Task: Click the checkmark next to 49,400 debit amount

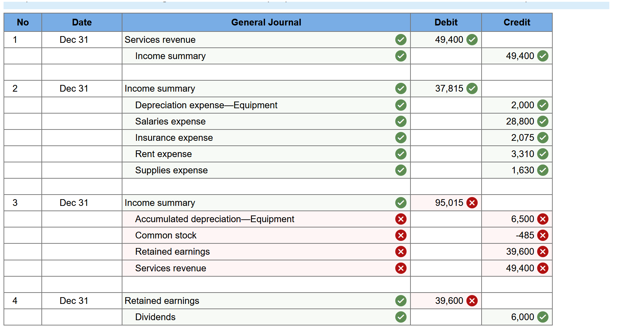Action: [472, 40]
